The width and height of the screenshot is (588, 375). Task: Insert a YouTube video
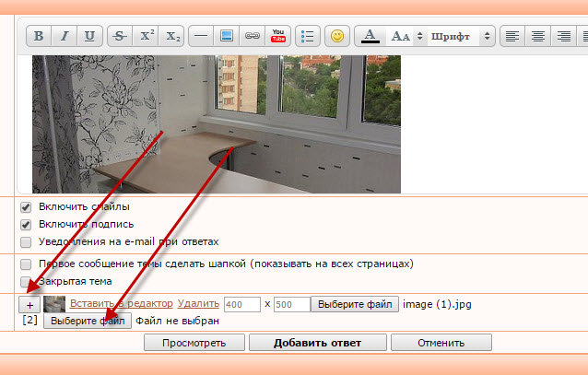coord(277,37)
